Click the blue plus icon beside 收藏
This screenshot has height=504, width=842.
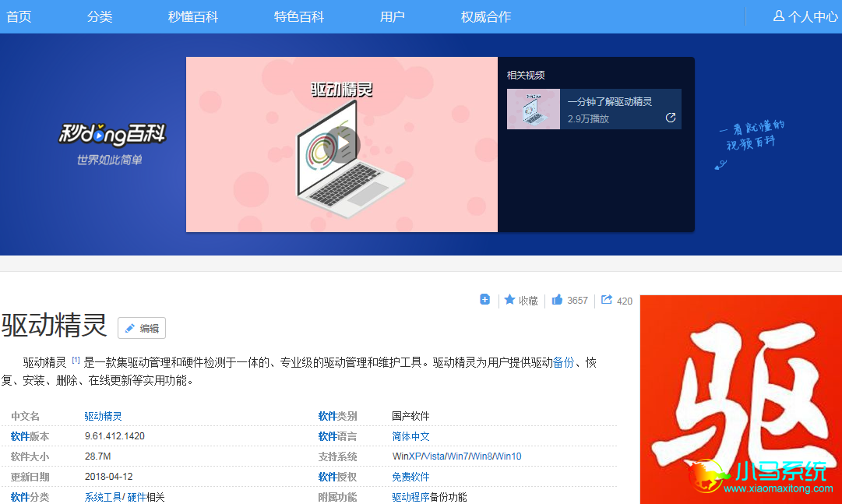point(485,300)
